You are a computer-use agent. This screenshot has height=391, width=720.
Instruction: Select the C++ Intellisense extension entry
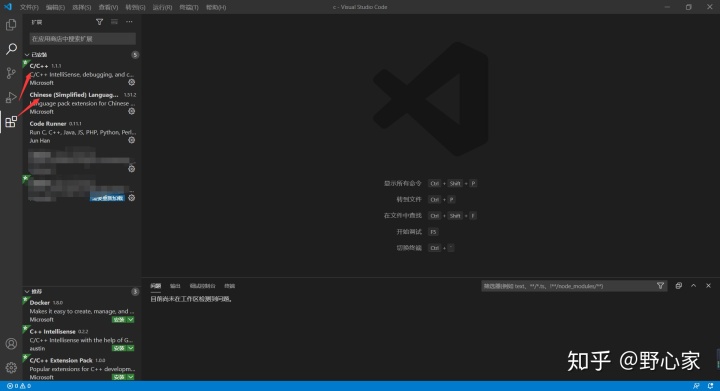point(81,340)
